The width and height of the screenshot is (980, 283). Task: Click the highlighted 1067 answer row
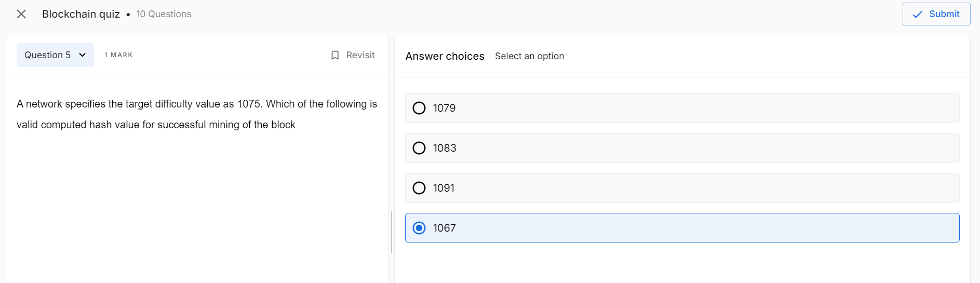click(682, 228)
